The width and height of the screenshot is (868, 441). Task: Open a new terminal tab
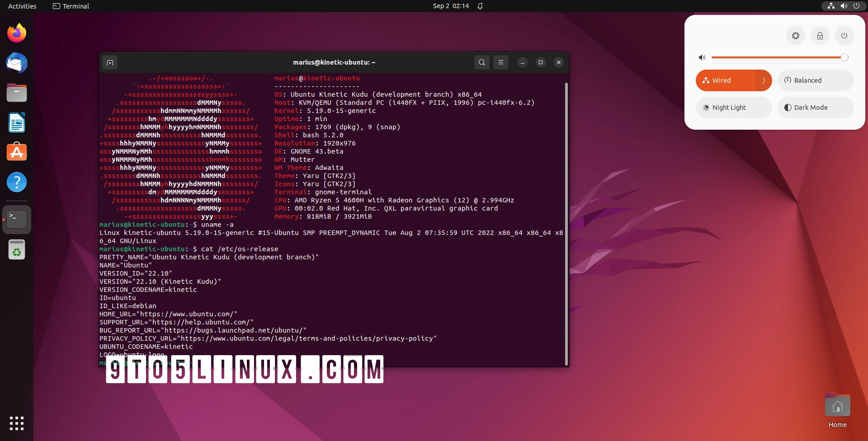coord(109,62)
